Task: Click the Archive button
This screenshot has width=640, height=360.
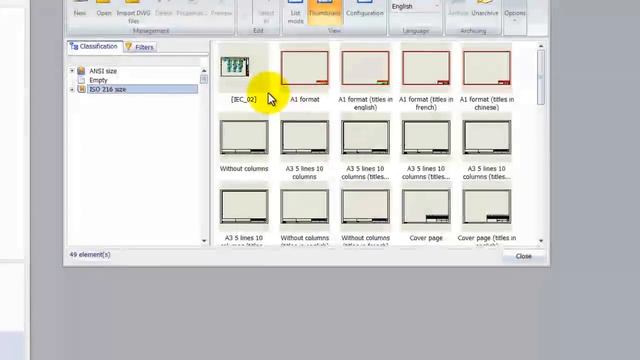Action: tap(458, 9)
